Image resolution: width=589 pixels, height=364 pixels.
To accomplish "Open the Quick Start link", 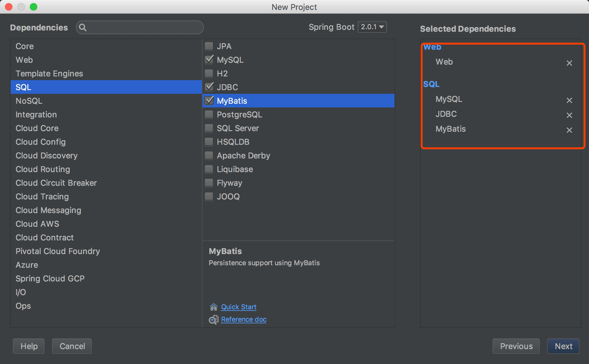I will 239,307.
